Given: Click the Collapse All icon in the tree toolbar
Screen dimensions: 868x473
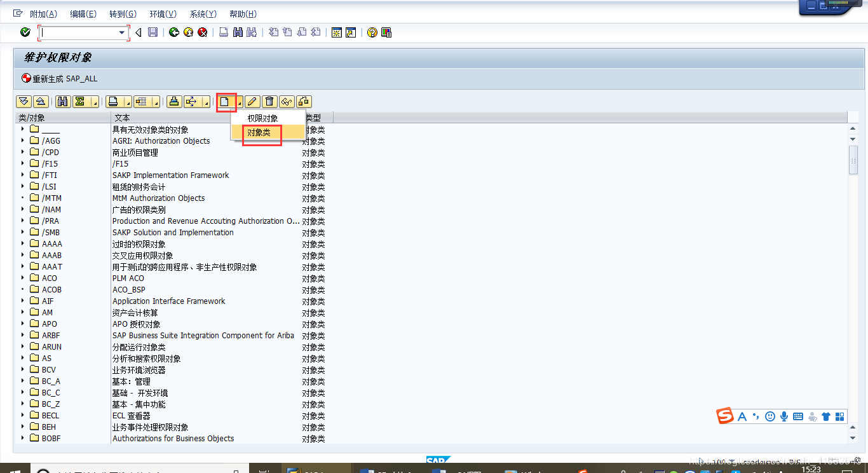Looking at the screenshot, I should 40,102.
